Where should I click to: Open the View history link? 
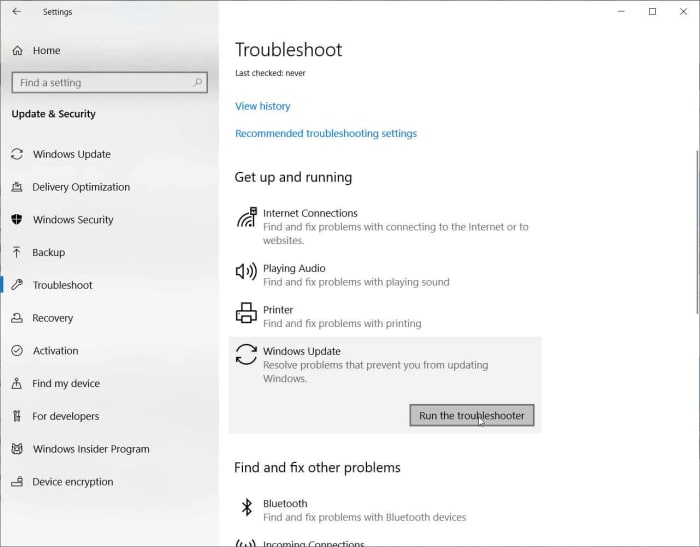[262, 106]
